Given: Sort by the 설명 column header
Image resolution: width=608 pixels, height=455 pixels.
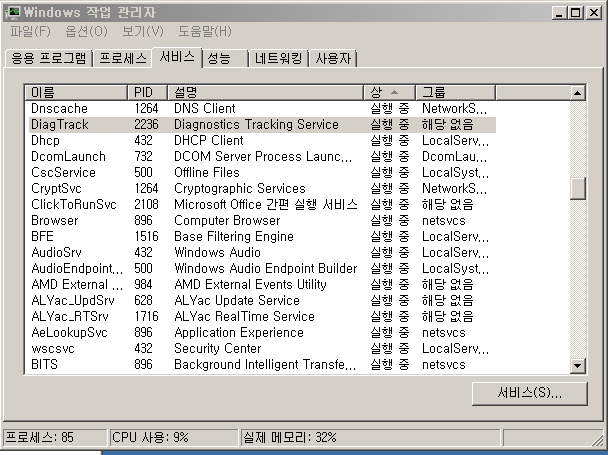Looking at the screenshot, I should click(x=265, y=92).
